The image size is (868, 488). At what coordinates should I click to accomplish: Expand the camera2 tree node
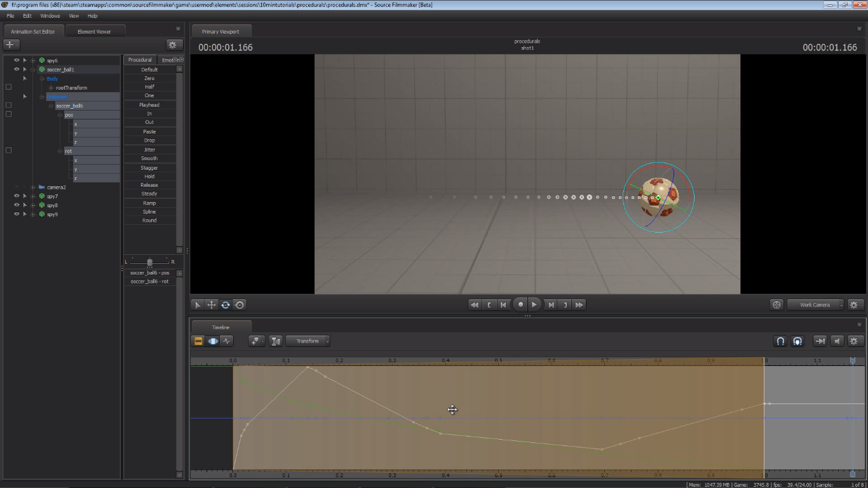[x=33, y=187]
